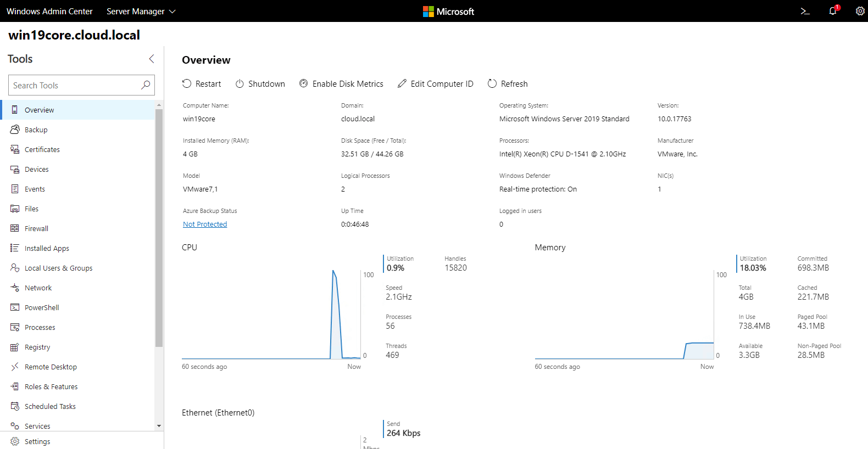Open the Processes tool
The height and width of the screenshot is (449, 868).
click(78, 327)
